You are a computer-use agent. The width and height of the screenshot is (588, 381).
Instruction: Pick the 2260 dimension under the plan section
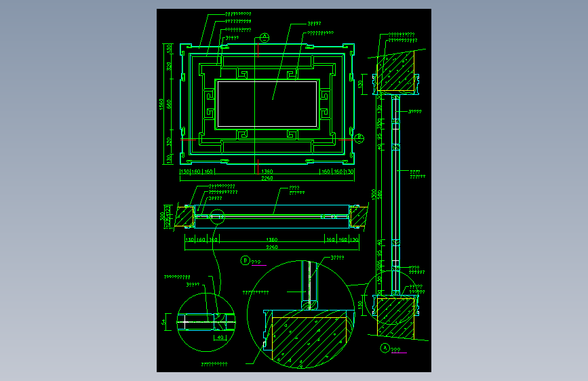(x=272, y=247)
